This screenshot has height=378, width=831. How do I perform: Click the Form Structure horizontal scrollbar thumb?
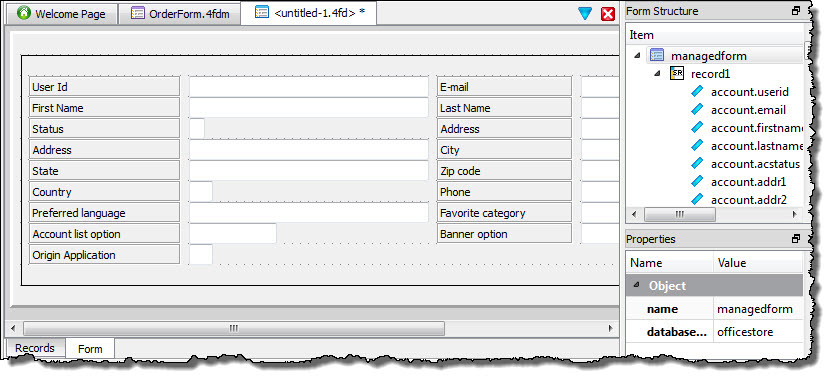click(x=680, y=214)
